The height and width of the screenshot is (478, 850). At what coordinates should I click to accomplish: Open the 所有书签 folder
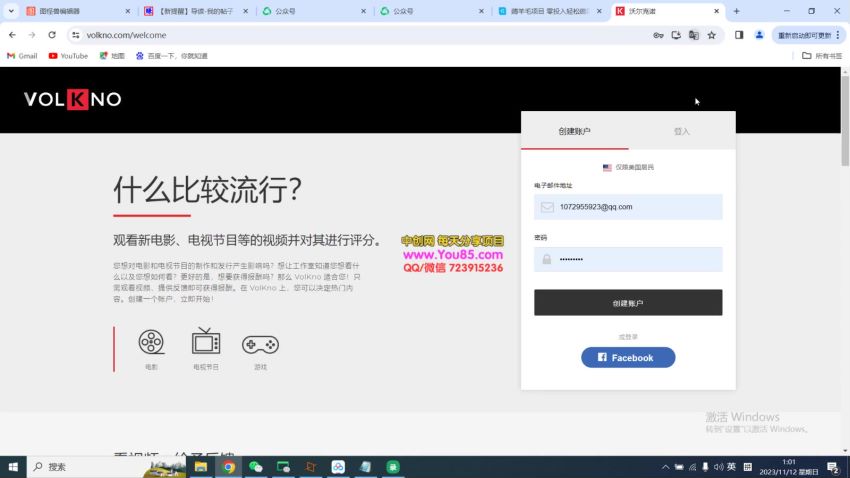click(x=822, y=56)
